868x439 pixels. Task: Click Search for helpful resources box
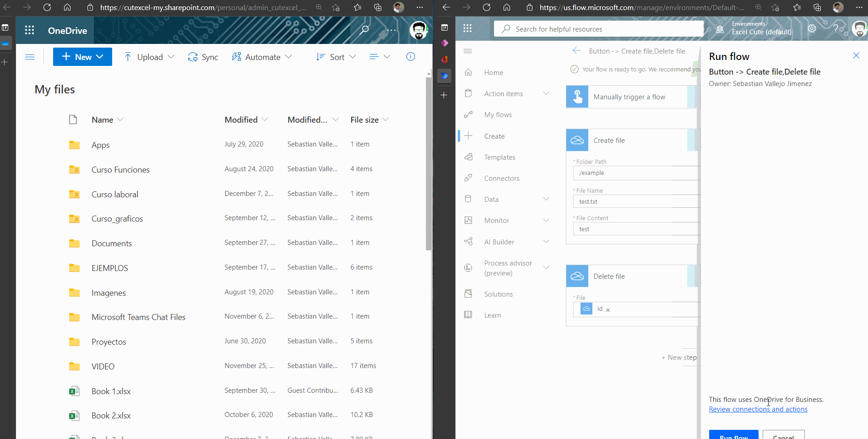598,29
